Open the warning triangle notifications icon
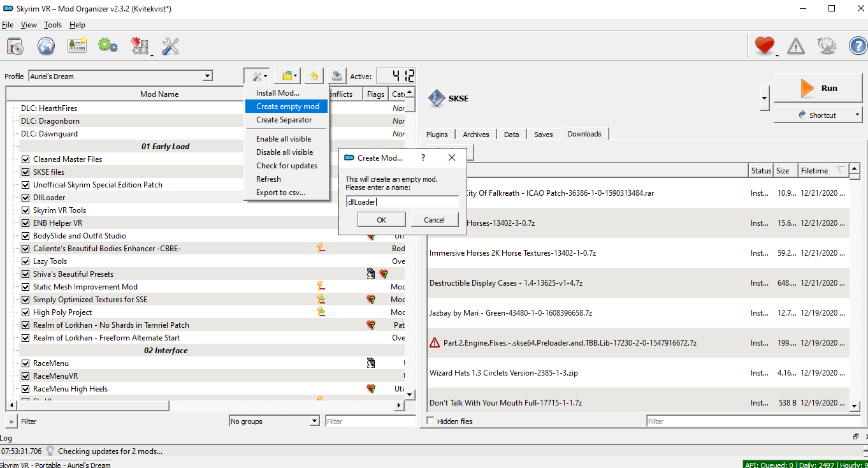Screen dimensions: 868x468 pyautogui.click(x=796, y=46)
